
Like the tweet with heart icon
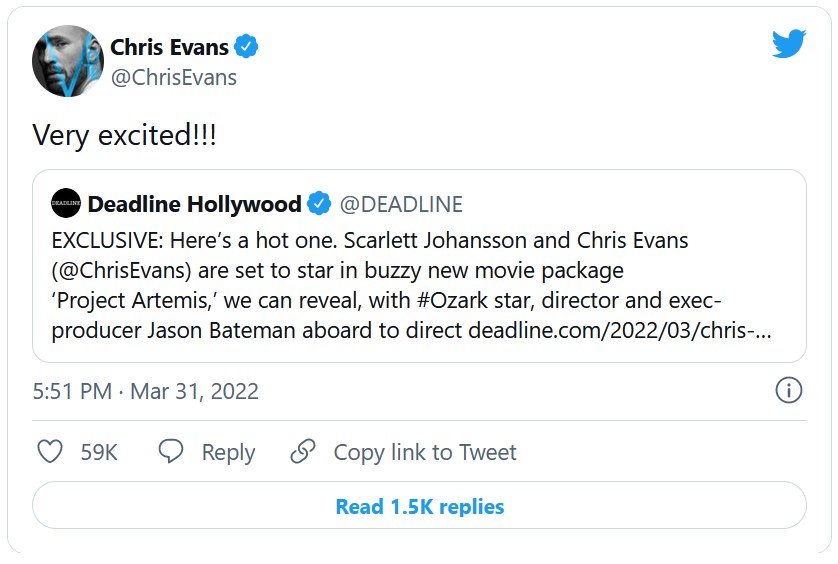click(x=50, y=452)
